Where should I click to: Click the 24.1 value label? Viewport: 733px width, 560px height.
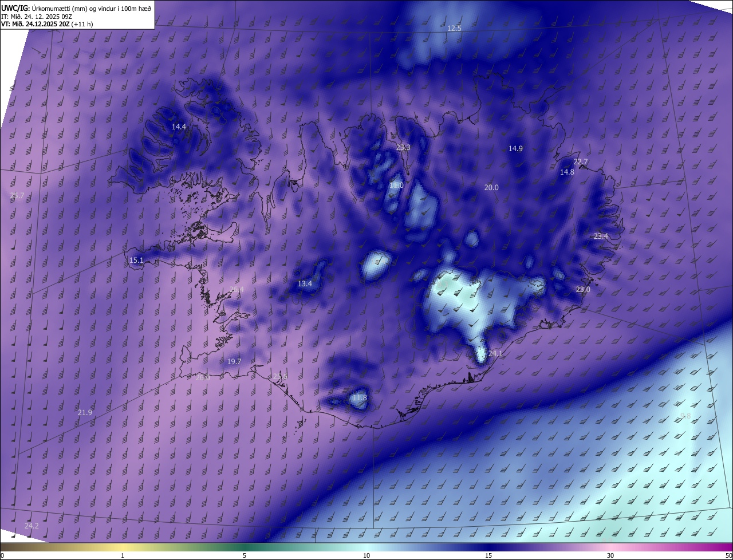pyautogui.click(x=495, y=353)
